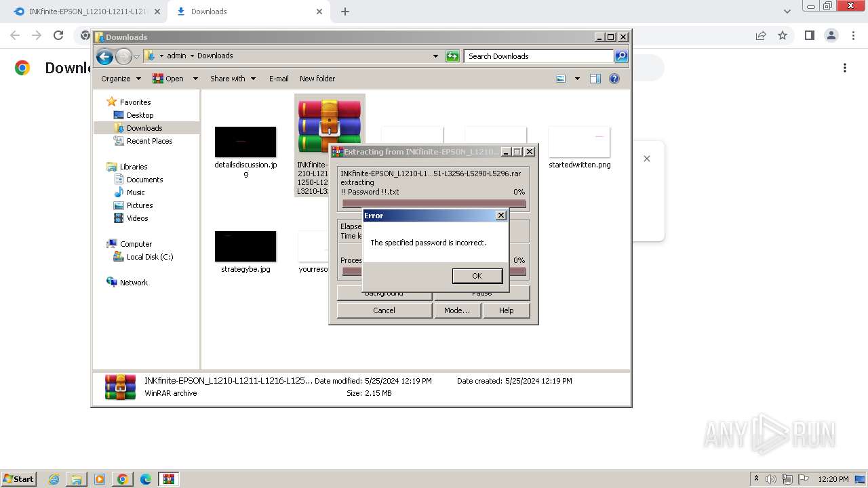
Task: Open the Share with menu
Action: tap(233, 79)
